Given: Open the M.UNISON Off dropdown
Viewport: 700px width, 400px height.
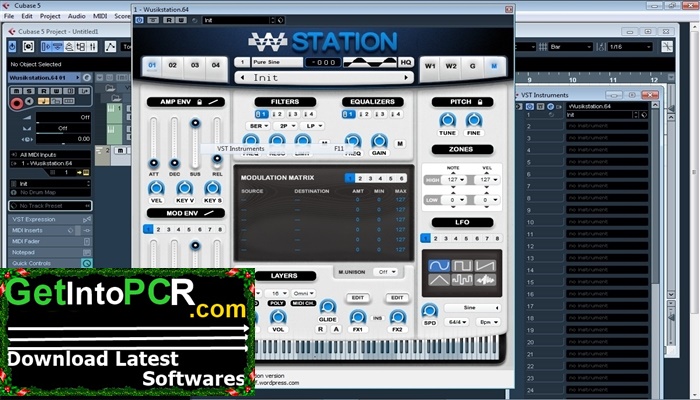Looking at the screenshot, I should [x=386, y=271].
